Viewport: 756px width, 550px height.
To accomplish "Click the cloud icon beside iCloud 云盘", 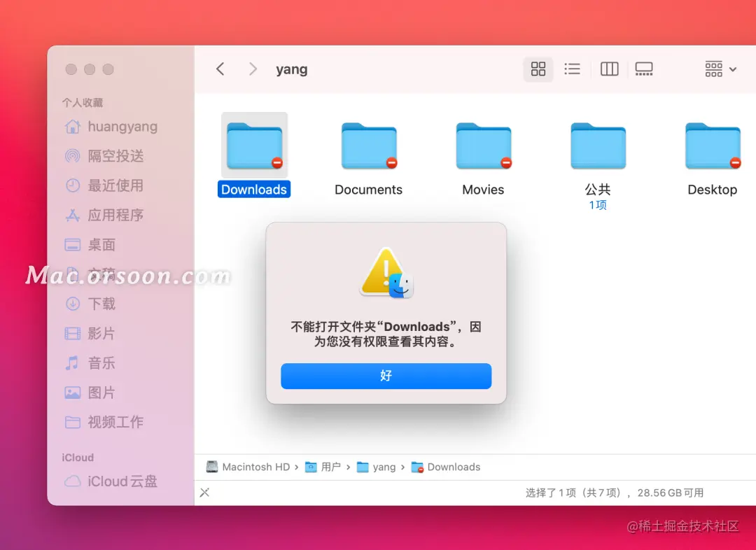I will click(x=72, y=481).
